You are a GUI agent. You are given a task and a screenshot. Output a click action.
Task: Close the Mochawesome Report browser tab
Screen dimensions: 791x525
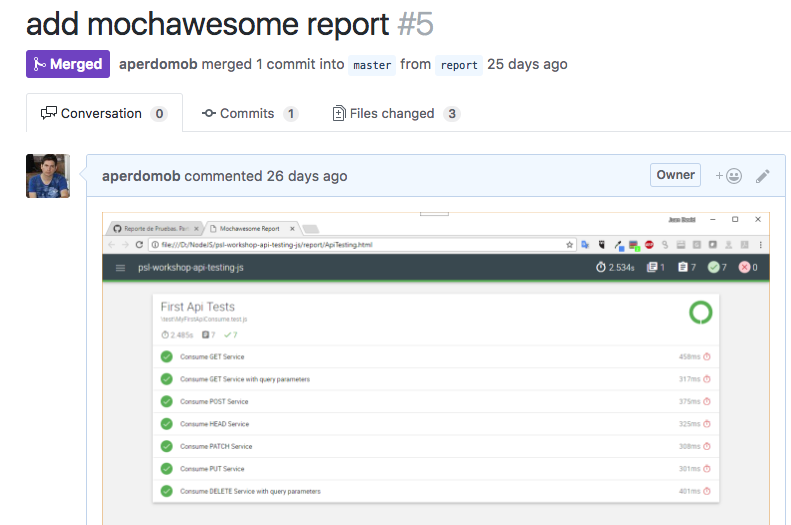click(x=292, y=228)
